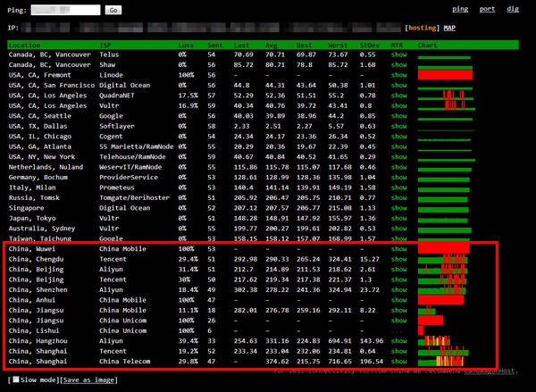Click the Save as image link
The width and height of the screenshot is (536, 392).
88,381
